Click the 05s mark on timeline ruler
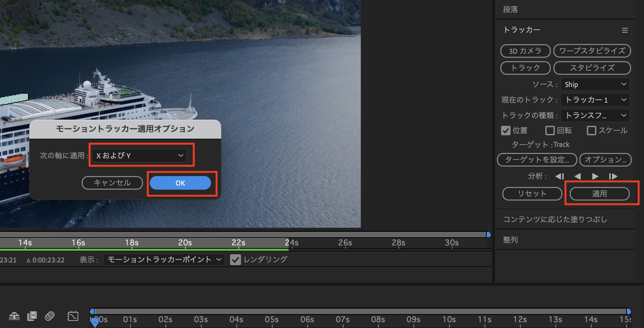This screenshot has height=328, width=644. (272, 320)
